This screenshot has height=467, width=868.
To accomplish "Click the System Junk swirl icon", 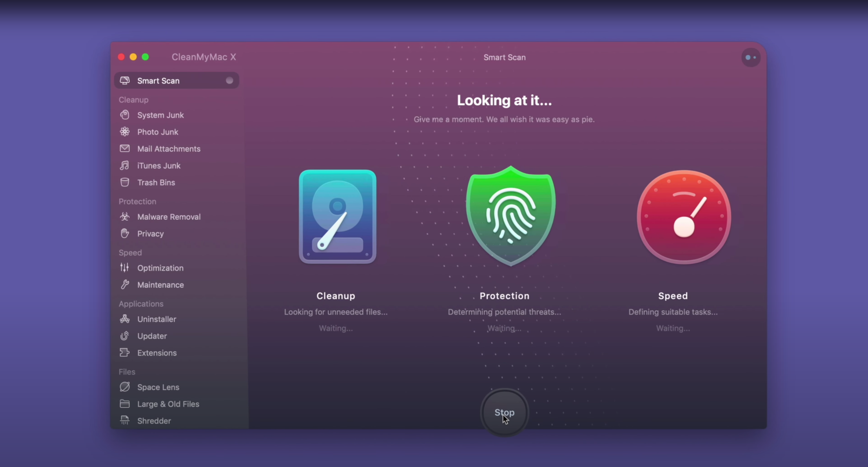I will pyautogui.click(x=125, y=115).
